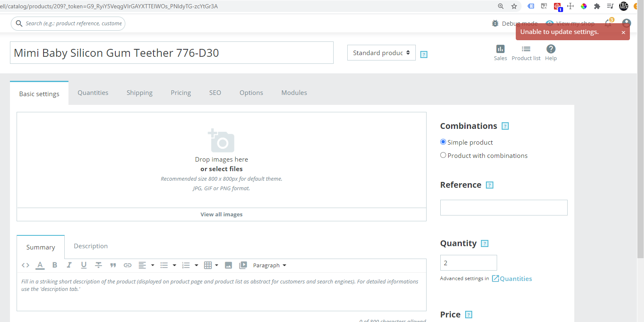The width and height of the screenshot is (644, 322).
Task: Click the text alignment icon
Action: [x=142, y=265]
